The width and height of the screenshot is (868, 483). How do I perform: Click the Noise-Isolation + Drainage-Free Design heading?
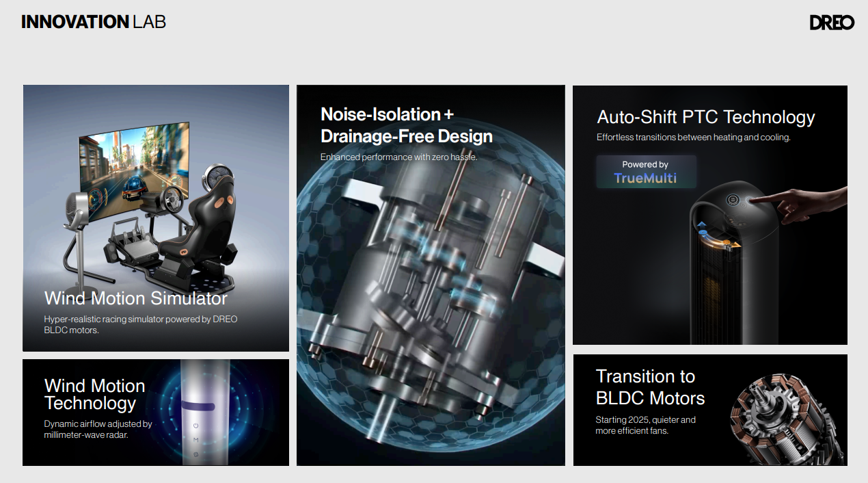click(x=406, y=125)
